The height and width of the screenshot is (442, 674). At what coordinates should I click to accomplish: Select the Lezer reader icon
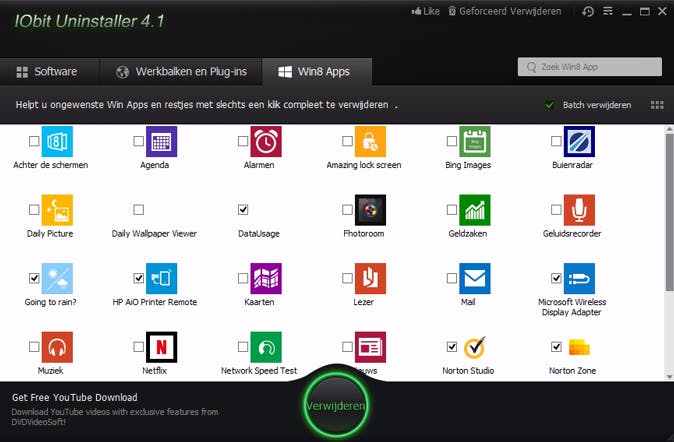coord(371,279)
